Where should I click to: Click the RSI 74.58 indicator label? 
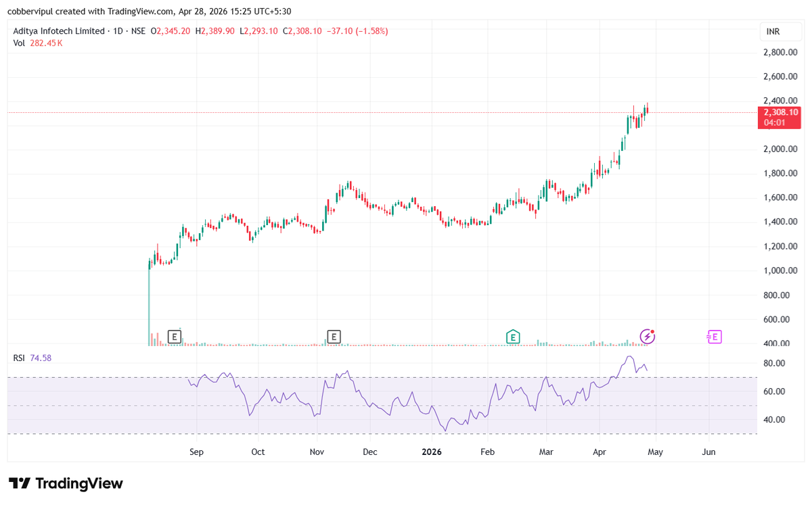point(32,358)
